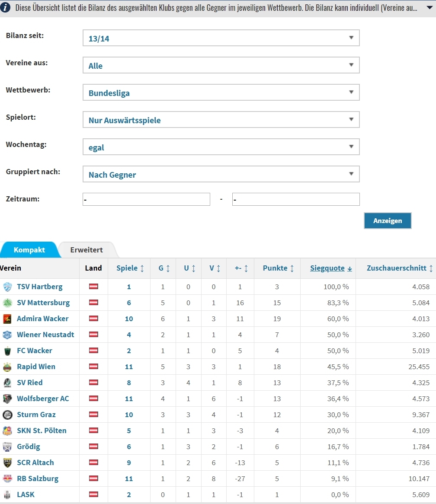
Task: Click the Admira Wacker club crest icon
Action: [x=7, y=319]
